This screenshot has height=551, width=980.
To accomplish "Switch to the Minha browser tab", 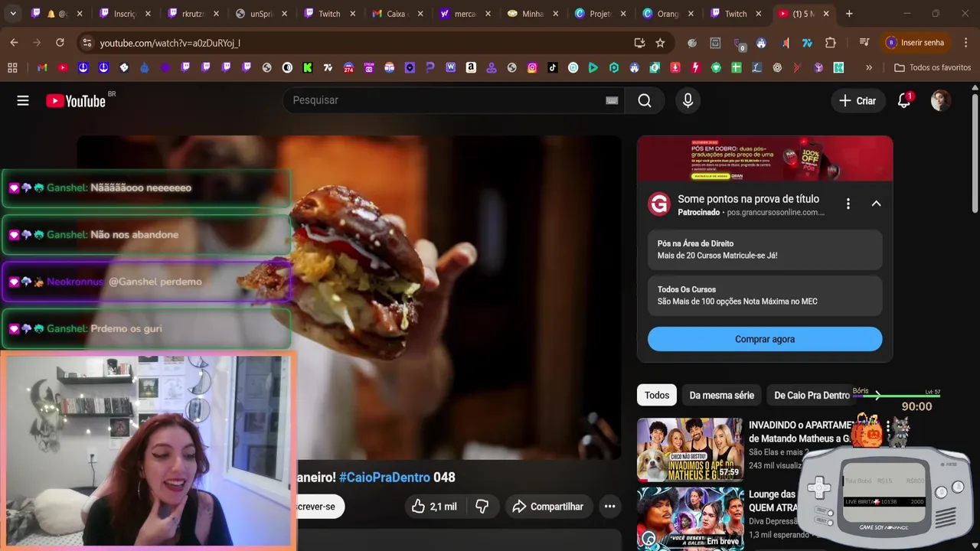I will click(x=532, y=14).
